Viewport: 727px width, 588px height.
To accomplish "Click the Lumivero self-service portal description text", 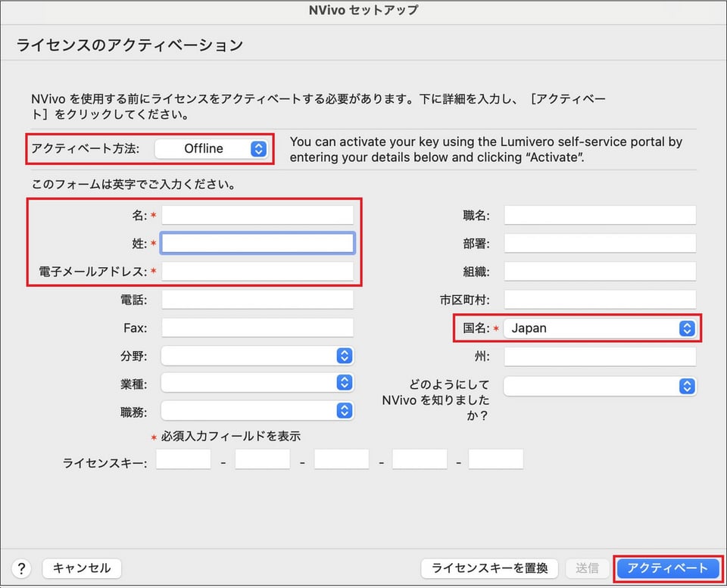I will (486, 149).
